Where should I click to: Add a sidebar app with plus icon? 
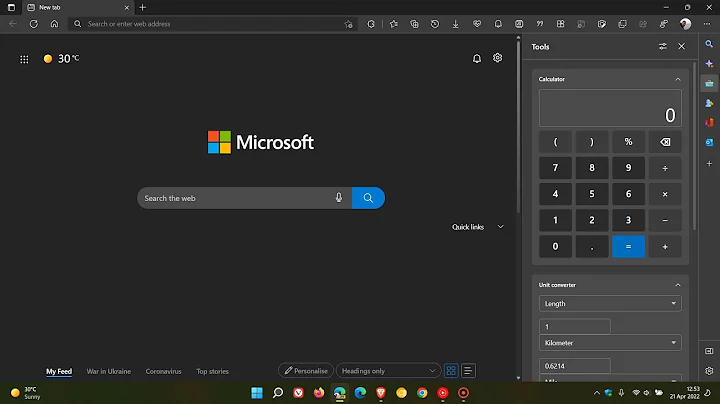(709, 163)
